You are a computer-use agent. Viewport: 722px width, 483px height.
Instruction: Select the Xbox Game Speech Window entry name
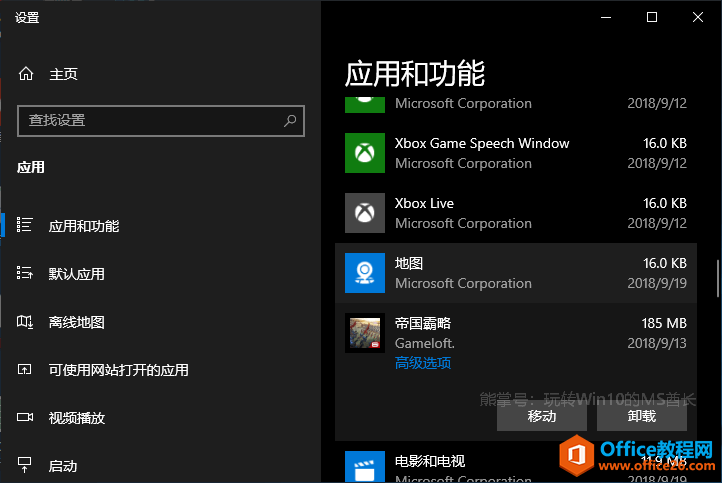click(x=482, y=143)
